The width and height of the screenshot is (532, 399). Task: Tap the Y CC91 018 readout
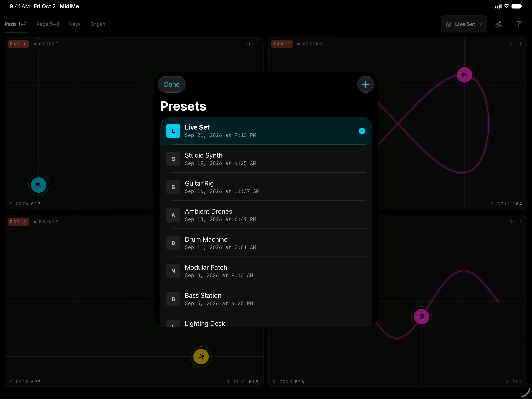[243, 382]
